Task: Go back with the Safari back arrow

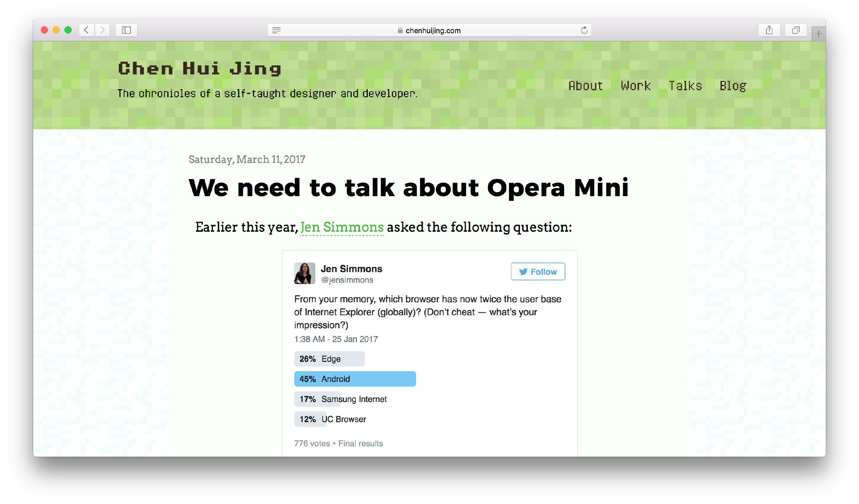Action: coord(87,30)
